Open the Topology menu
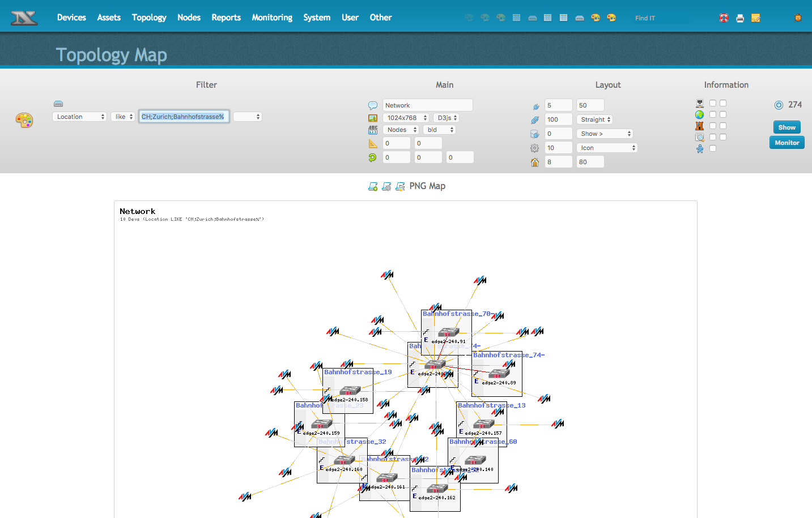Screen dimensions: 812x518 (x=149, y=18)
